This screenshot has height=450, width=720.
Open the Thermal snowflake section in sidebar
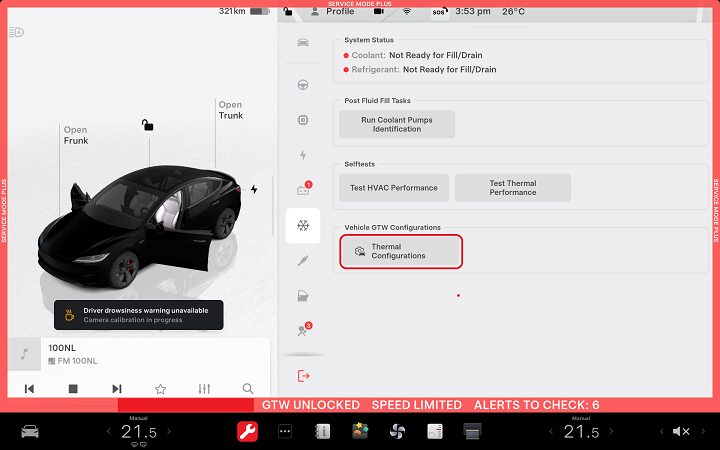303,226
